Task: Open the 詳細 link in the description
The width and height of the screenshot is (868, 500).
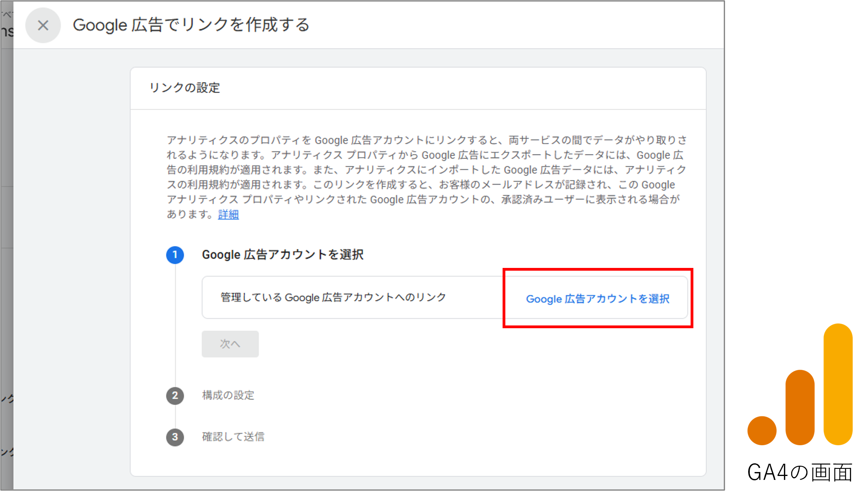Action: coord(228,215)
